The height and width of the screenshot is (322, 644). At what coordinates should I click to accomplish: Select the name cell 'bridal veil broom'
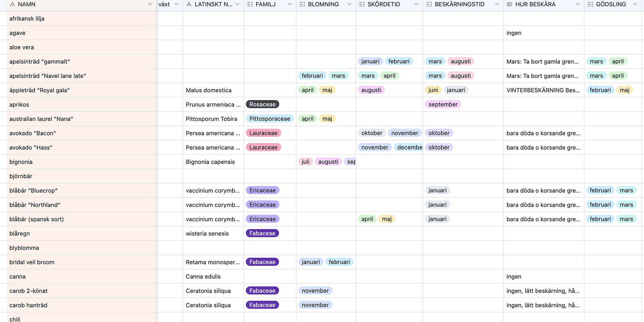[x=82, y=262]
